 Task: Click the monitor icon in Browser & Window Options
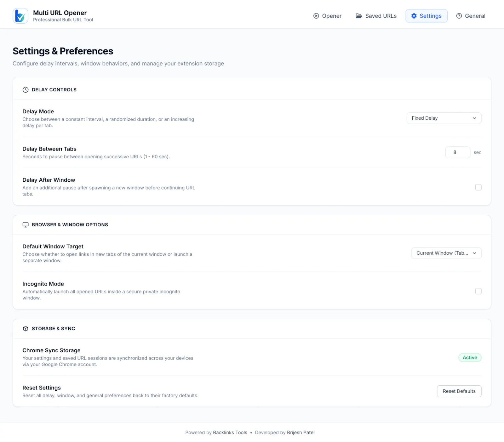pos(26,225)
